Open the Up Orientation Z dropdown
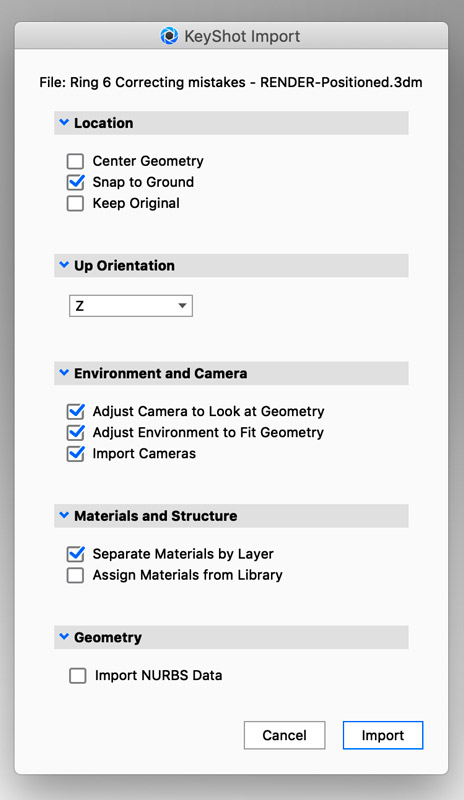The height and width of the screenshot is (800, 464). pos(131,306)
